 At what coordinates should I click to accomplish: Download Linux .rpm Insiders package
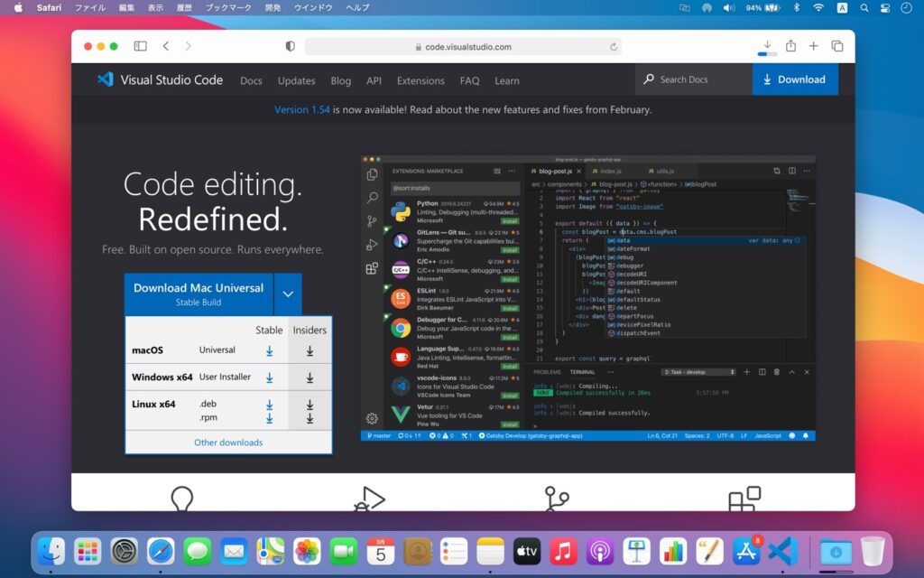(310, 419)
